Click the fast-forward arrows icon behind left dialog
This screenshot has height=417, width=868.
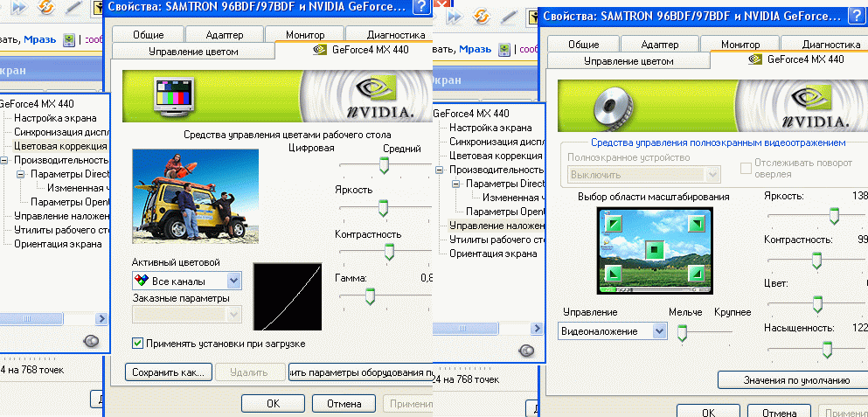point(19,7)
